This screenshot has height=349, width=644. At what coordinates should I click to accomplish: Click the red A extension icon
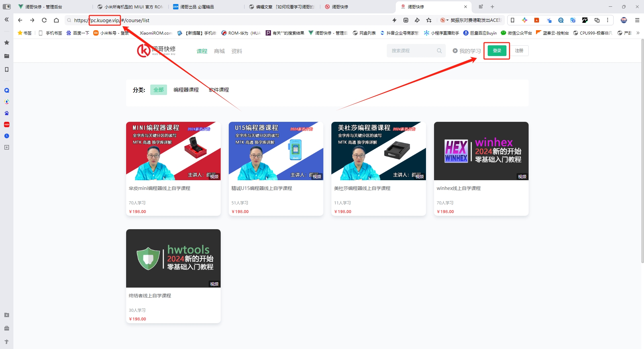point(537,20)
